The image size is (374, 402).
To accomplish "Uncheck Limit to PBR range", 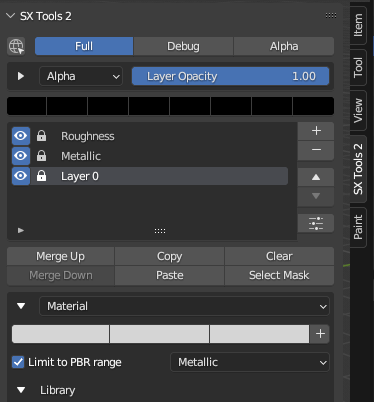I will [18, 362].
